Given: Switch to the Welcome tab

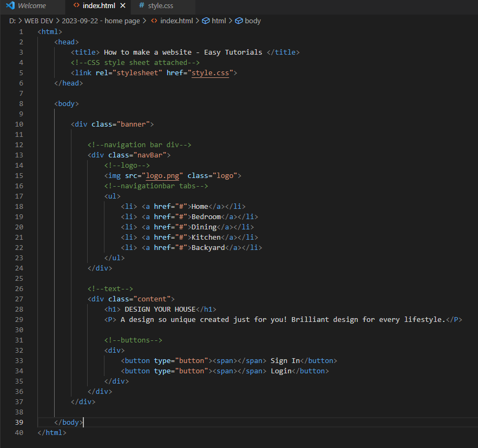Looking at the screenshot, I should click(31, 6).
